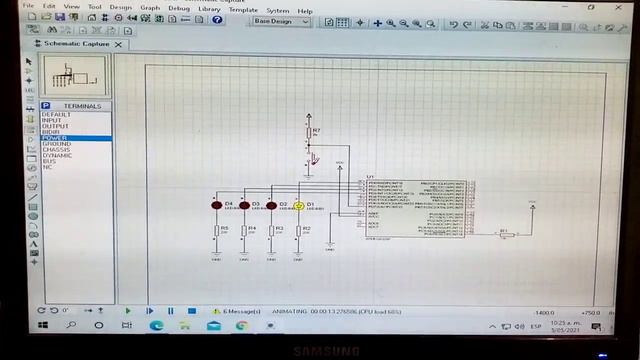
Task: Open the Windows Start menu
Action: point(43,325)
